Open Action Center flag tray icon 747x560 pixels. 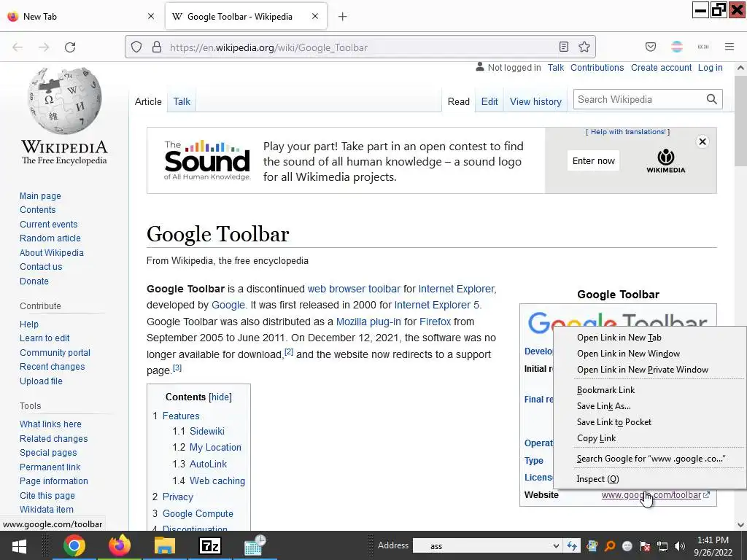click(645, 546)
